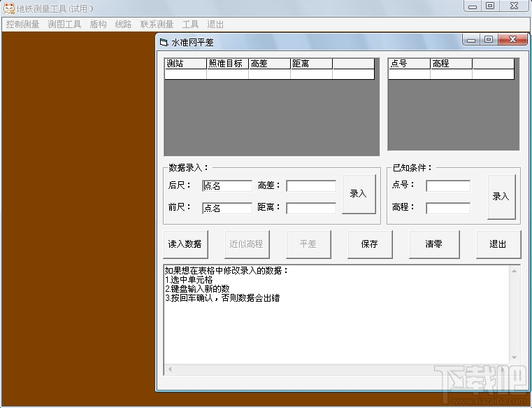532x408 pixels.
Task: Close the main 地铁测量工具 window
Action: tap(514, 6)
